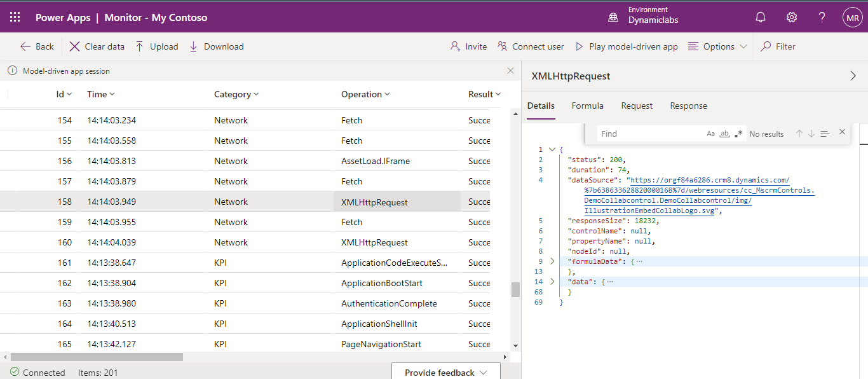This screenshot has height=379, width=868.
Task: Click the Provide feedback button
Action: click(x=445, y=373)
